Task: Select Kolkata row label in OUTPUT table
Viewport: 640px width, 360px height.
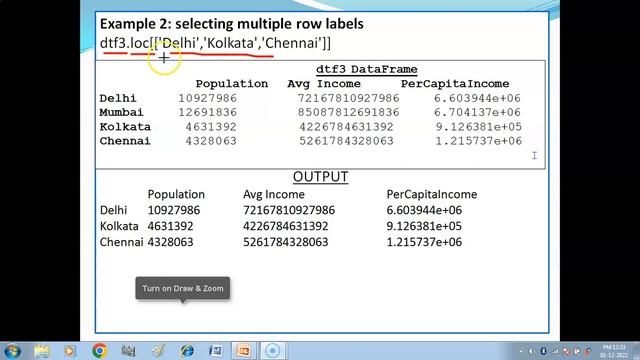Action: [119, 226]
